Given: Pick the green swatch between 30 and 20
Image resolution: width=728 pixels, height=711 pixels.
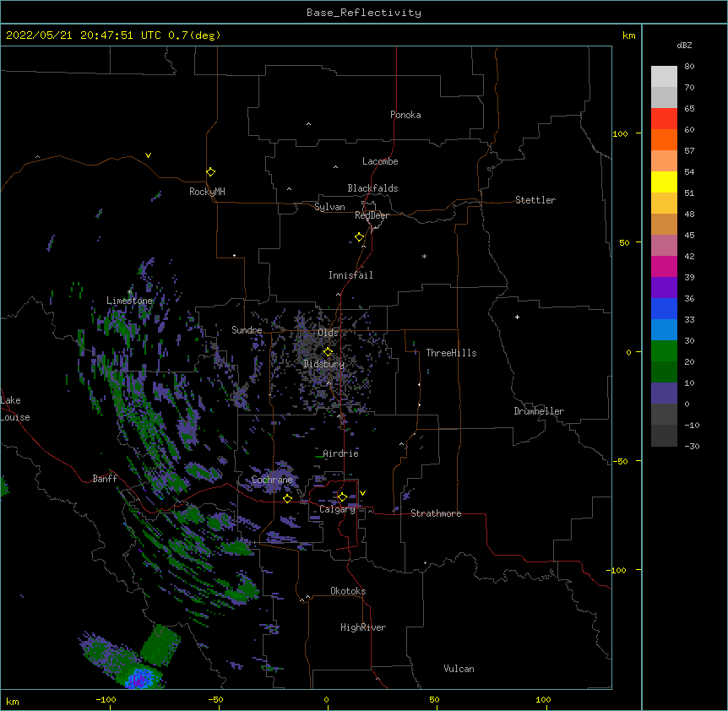Looking at the screenshot, I should pyautogui.click(x=664, y=351).
